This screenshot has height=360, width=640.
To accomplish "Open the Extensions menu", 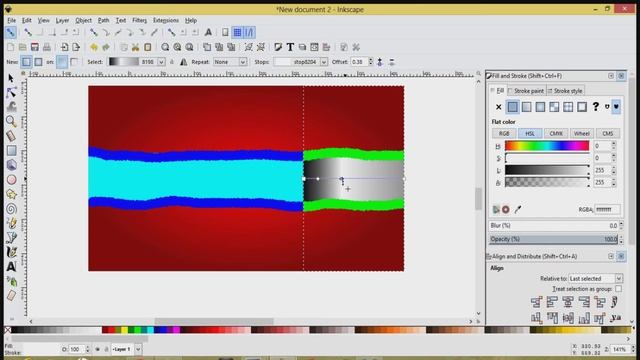I will pos(166,20).
